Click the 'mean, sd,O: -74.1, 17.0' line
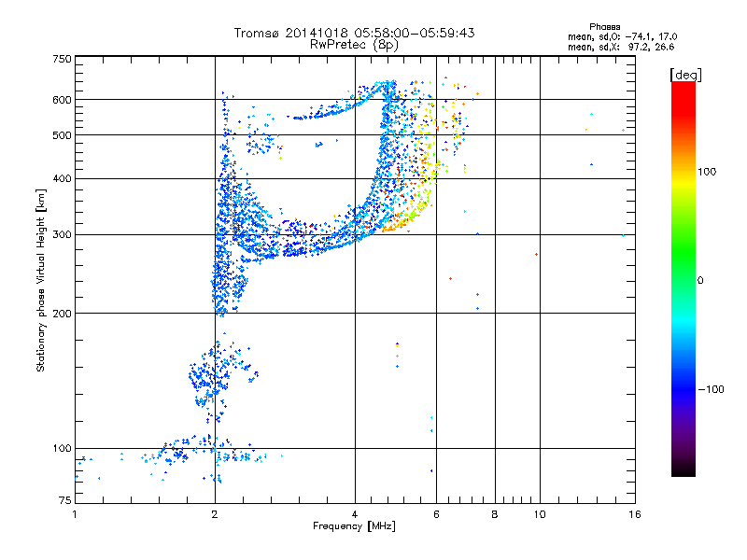 click(x=622, y=36)
